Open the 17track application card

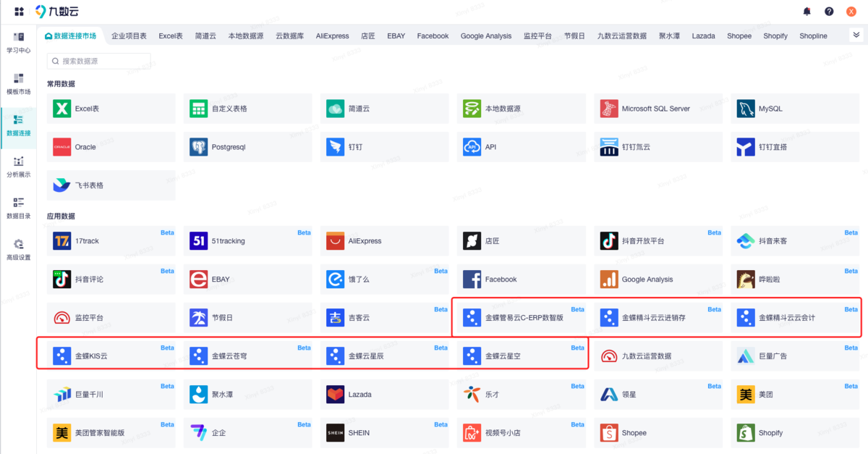coord(111,241)
